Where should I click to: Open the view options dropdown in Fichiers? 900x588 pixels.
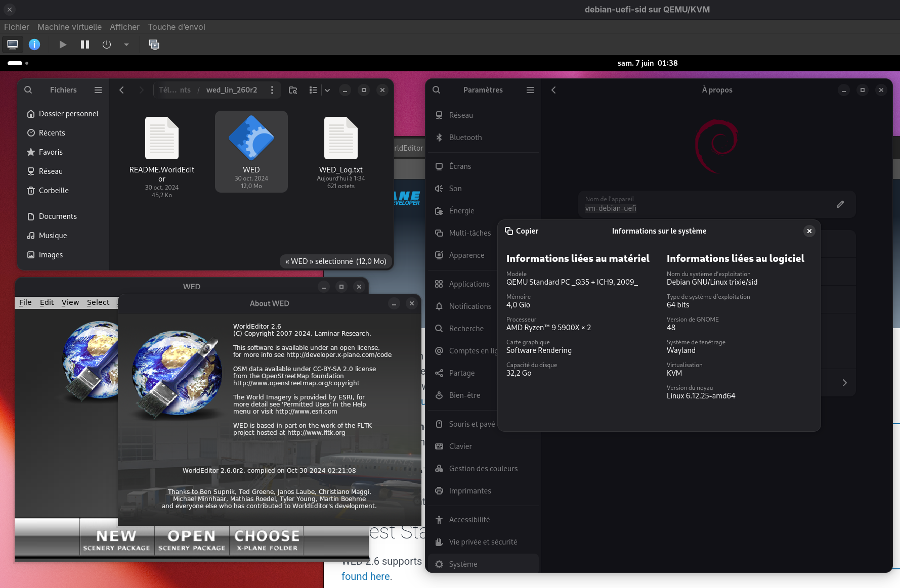(x=327, y=90)
